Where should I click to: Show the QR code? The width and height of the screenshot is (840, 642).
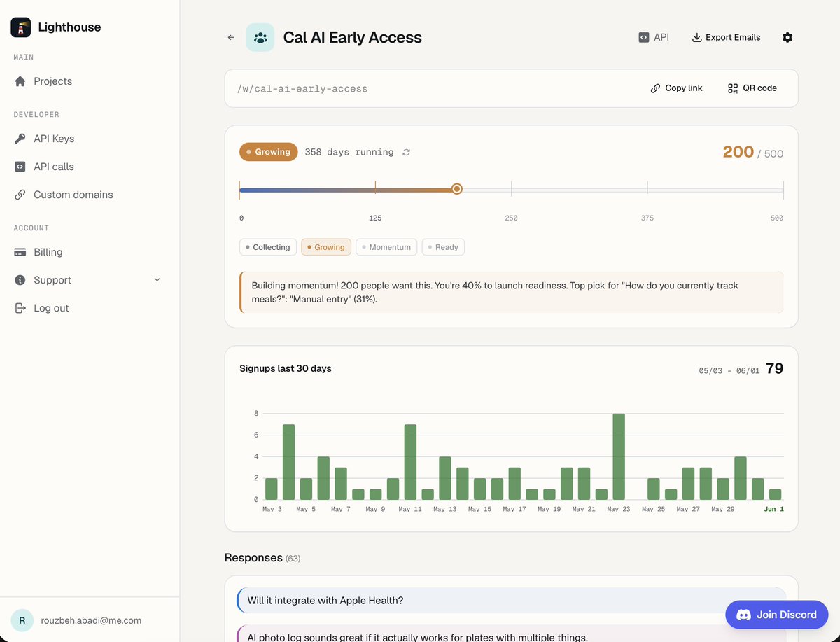[752, 88]
